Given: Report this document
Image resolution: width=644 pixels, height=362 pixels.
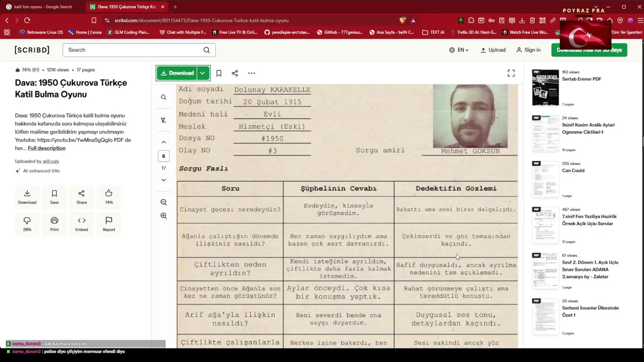Looking at the screenshot, I should [x=109, y=224].
